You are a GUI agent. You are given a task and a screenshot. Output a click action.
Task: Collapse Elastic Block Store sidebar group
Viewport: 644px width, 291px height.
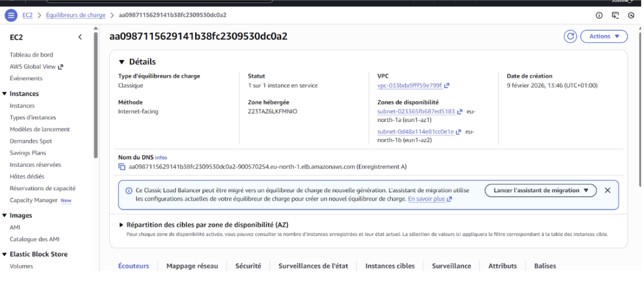4,254
